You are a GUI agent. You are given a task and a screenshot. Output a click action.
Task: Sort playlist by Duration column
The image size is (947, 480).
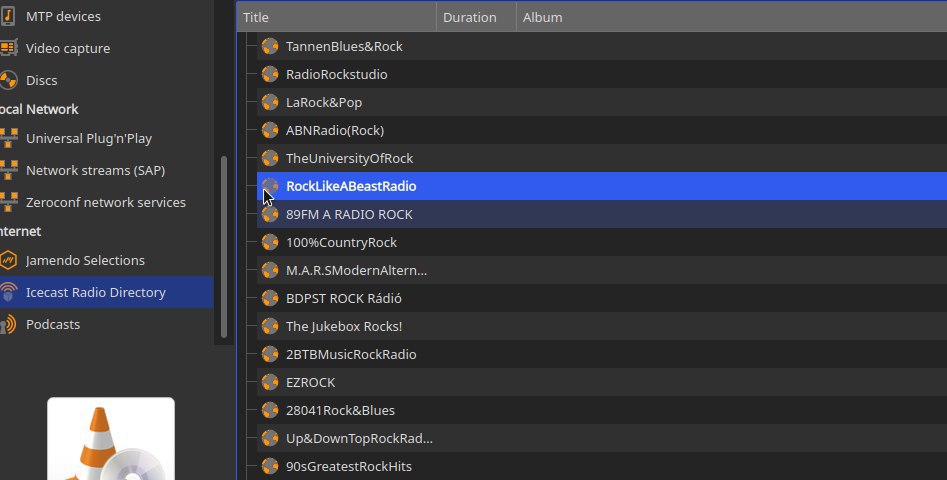pyautogui.click(x=476, y=17)
